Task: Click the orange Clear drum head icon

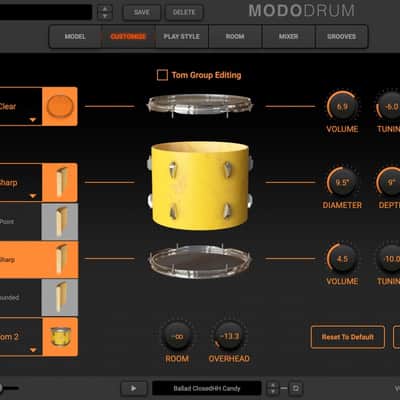Action: pos(60,106)
